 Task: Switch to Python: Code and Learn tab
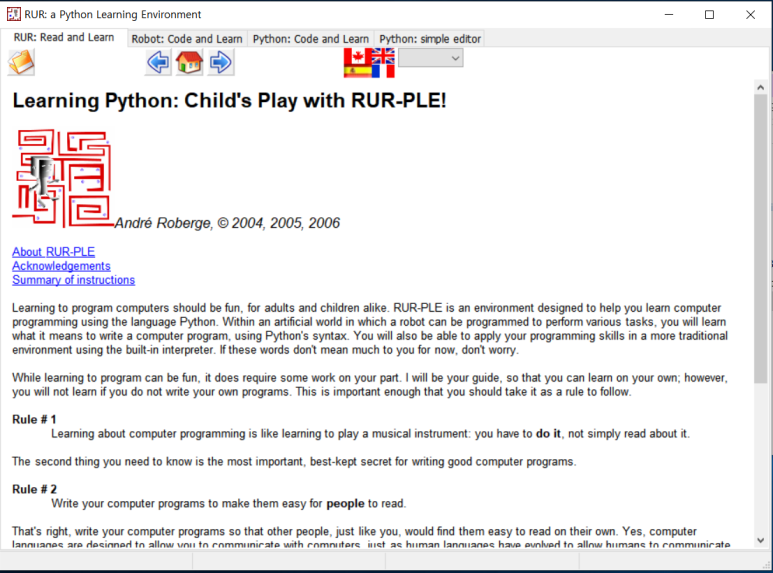(x=310, y=39)
